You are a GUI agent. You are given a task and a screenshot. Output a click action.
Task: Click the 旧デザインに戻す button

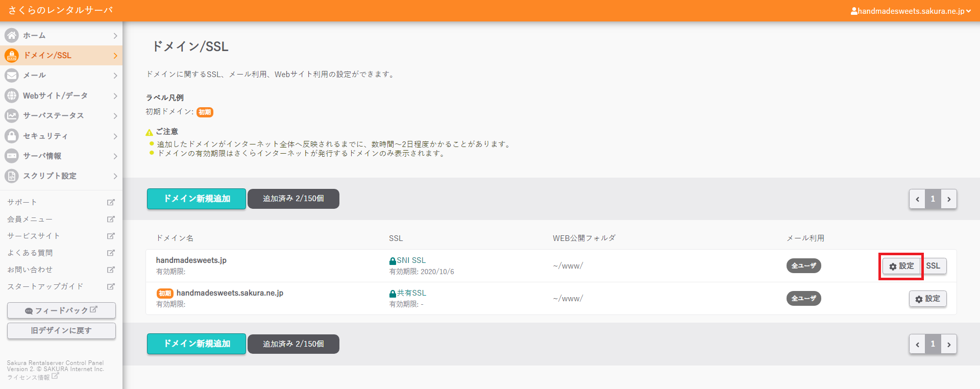coord(61,330)
